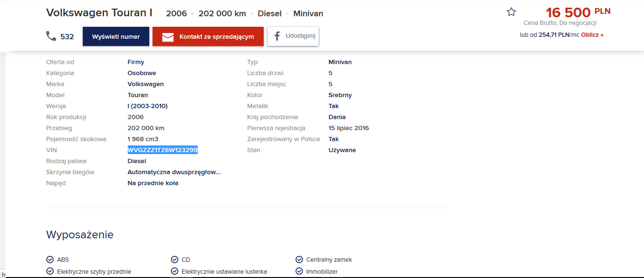Share listing via Udostępnij button
644x278 pixels.
293,36
